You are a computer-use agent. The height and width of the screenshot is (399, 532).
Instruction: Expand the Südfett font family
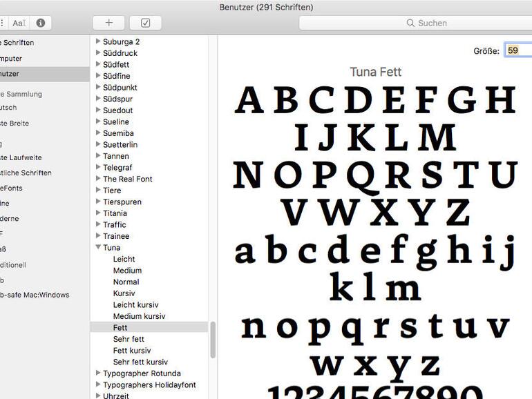(98, 64)
